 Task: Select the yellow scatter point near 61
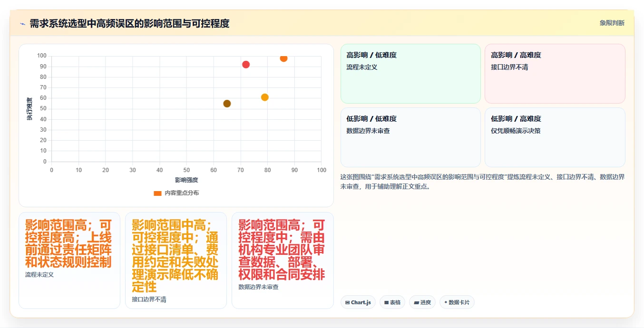[x=265, y=97]
